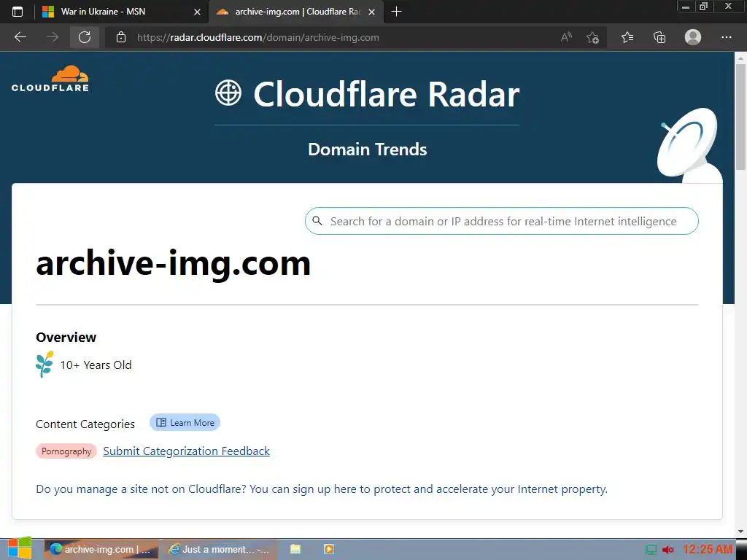Click the Cloudflare Radar title heading
Viewport: 747px width, 560px height.
click(x=387, y=94)
